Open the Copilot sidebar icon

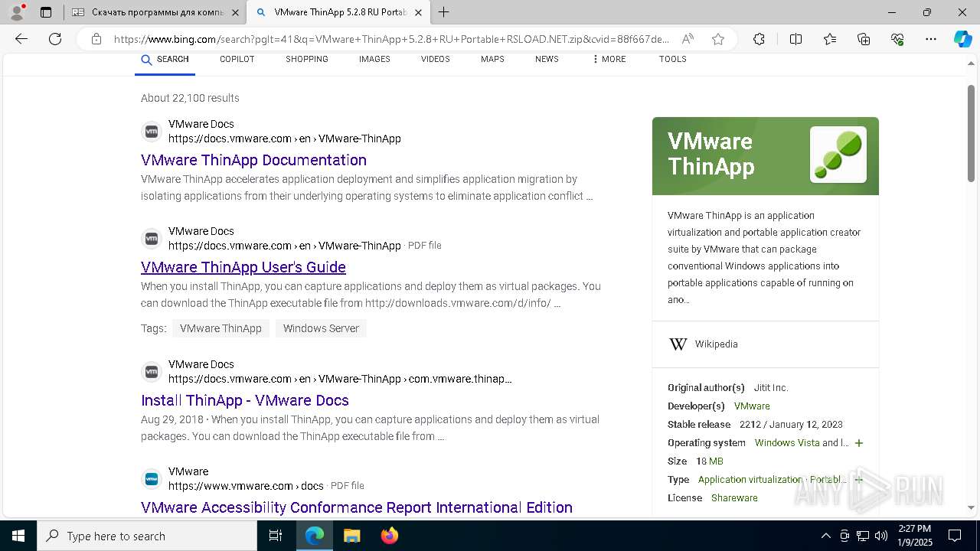[962, 39]
